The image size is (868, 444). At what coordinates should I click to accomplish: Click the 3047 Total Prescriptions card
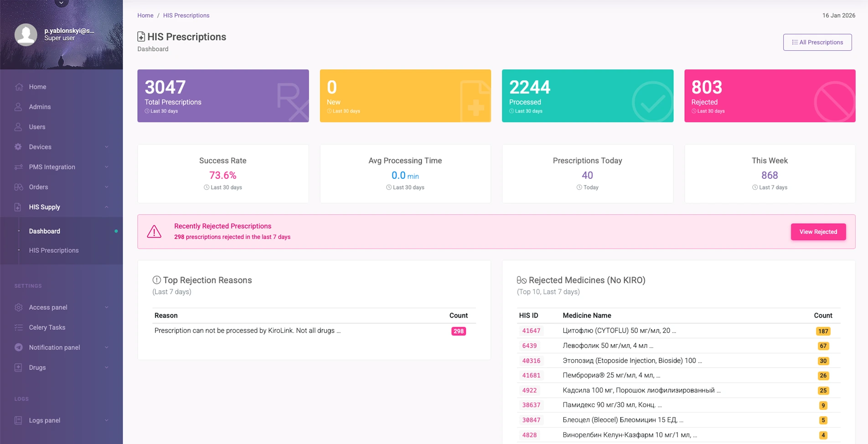point(223,96)
